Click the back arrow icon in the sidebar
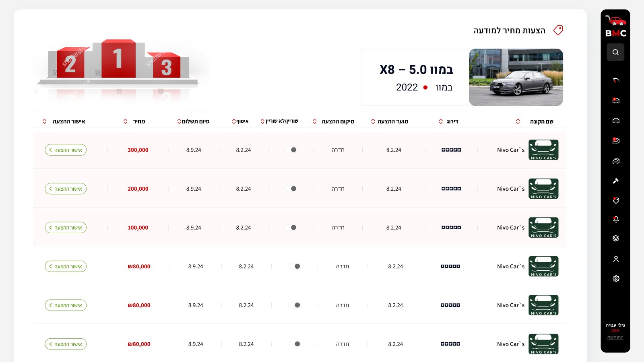 (616, 80)
